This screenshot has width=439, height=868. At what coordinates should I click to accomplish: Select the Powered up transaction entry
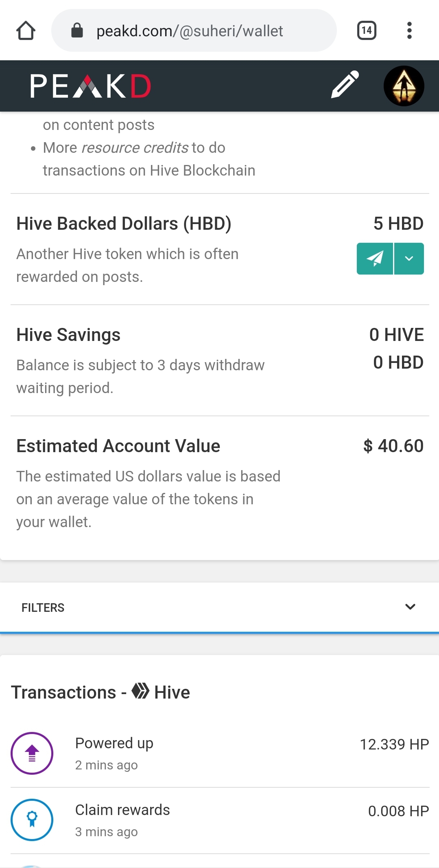220,754
